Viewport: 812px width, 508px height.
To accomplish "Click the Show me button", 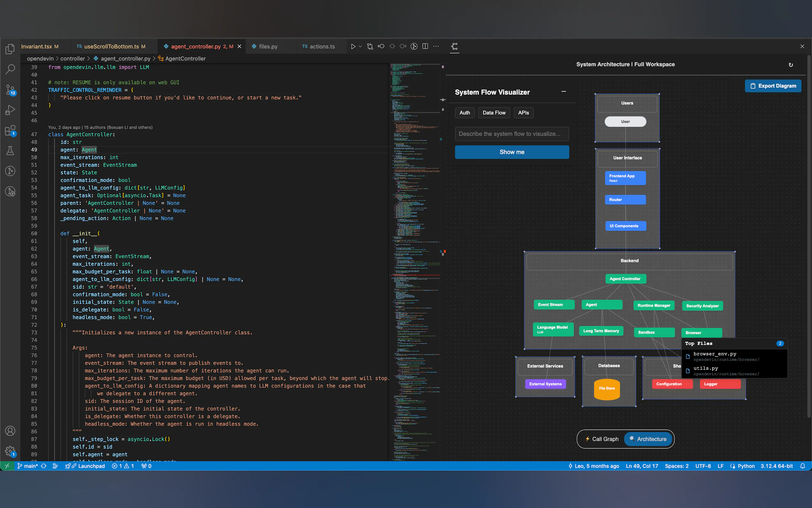I will click(x=511, y=152).
